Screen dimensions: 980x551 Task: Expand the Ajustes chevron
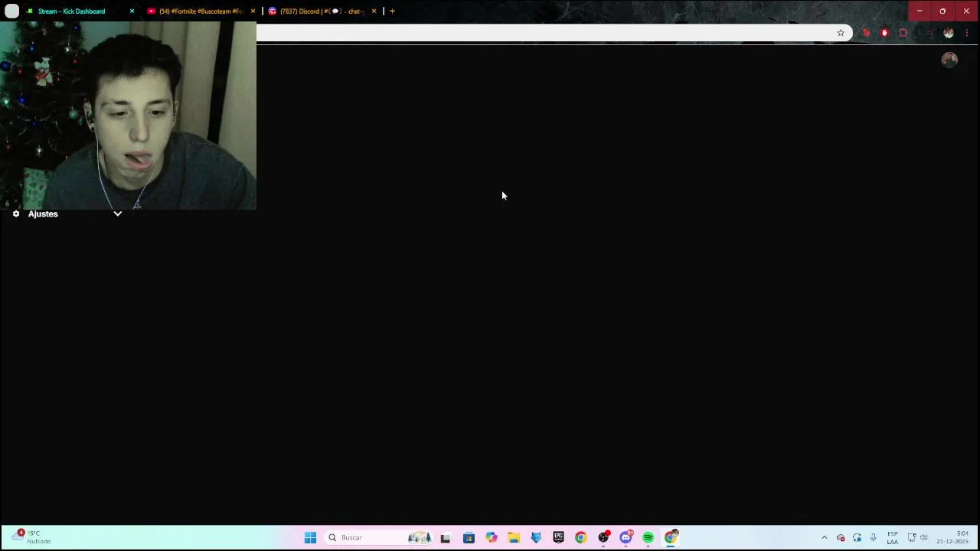(118, 214)
